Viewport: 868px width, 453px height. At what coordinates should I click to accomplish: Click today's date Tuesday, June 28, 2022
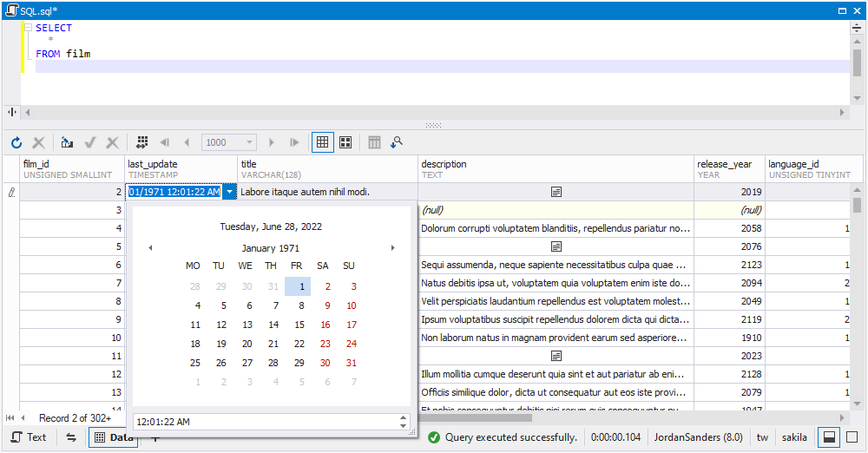[x=271, y=226]
